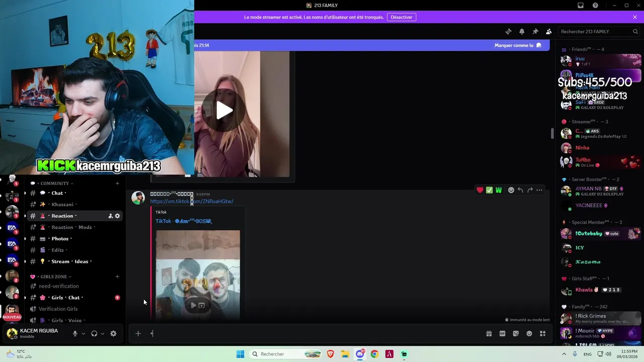Viewport: 644px width, 362px height.
Task: Open the TikTok embed title link
Action: (x=183, y=221)
